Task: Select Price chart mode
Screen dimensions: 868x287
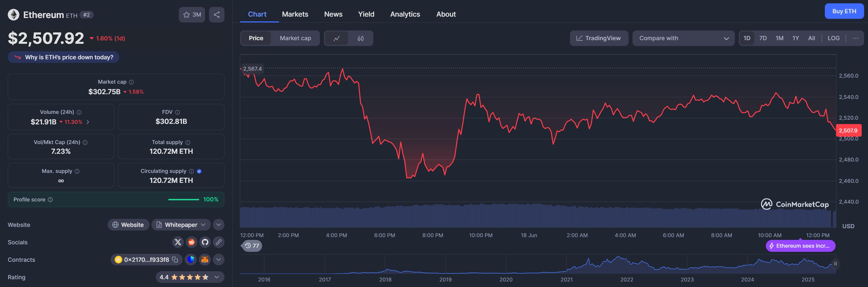Action: [256, 38]
